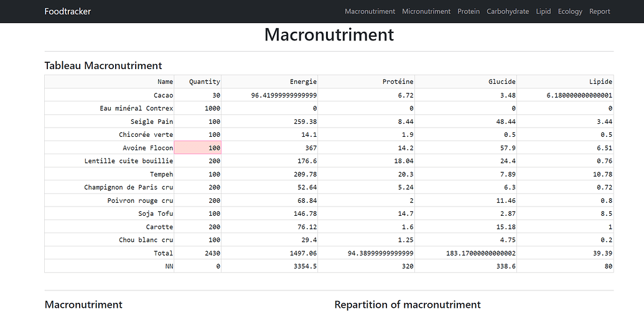Click total quantity value 2430
Viewport: 644px width, 319px height.
(197, 253)
